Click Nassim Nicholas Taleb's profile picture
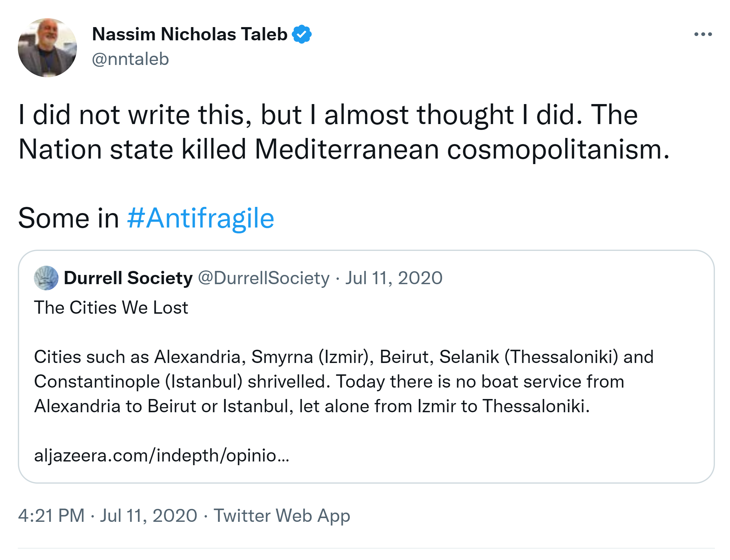730x560 pixels. coord(47,48)
